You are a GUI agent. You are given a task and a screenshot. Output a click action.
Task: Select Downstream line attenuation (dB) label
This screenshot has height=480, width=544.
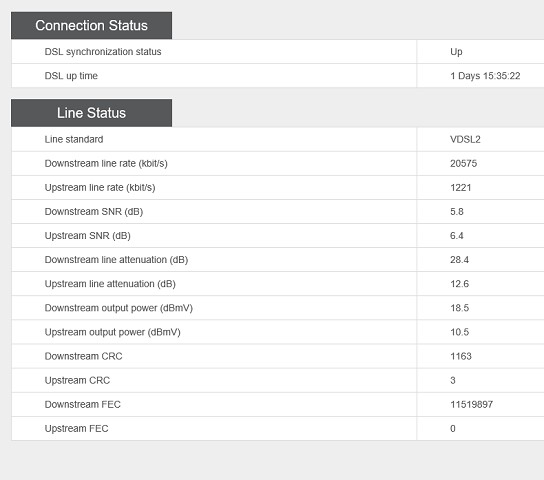(x=116, y=260)
